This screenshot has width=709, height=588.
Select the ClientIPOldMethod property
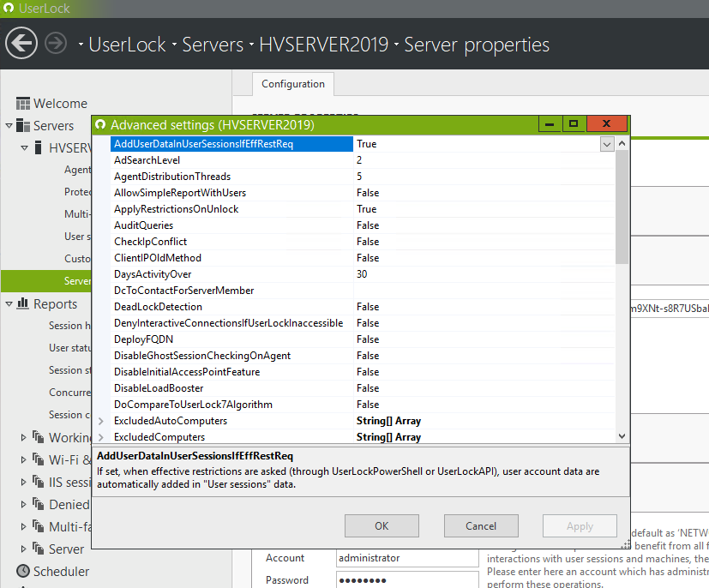click(362, 258)
